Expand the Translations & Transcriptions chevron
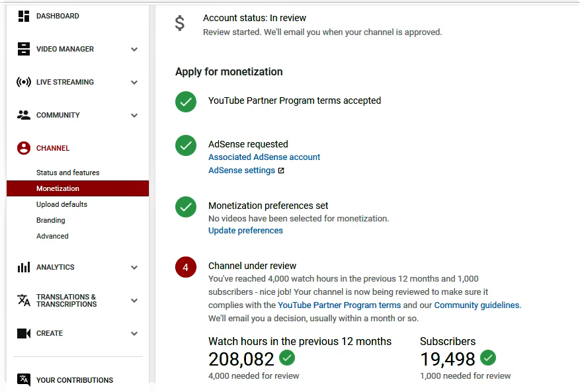The width and height of the screenshot is (580, 392). [134, 301]
